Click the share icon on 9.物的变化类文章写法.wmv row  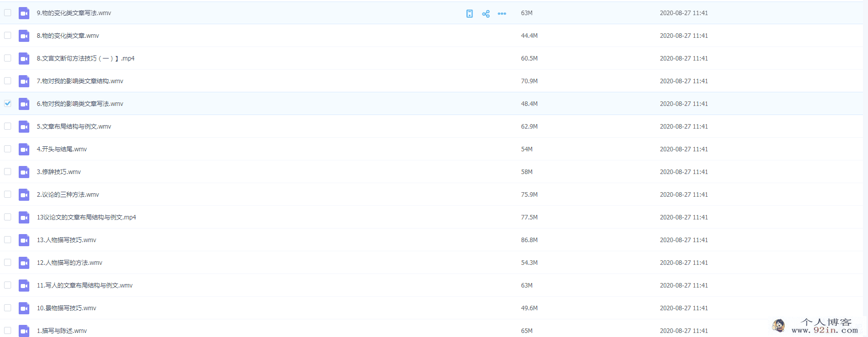[486, 14]
